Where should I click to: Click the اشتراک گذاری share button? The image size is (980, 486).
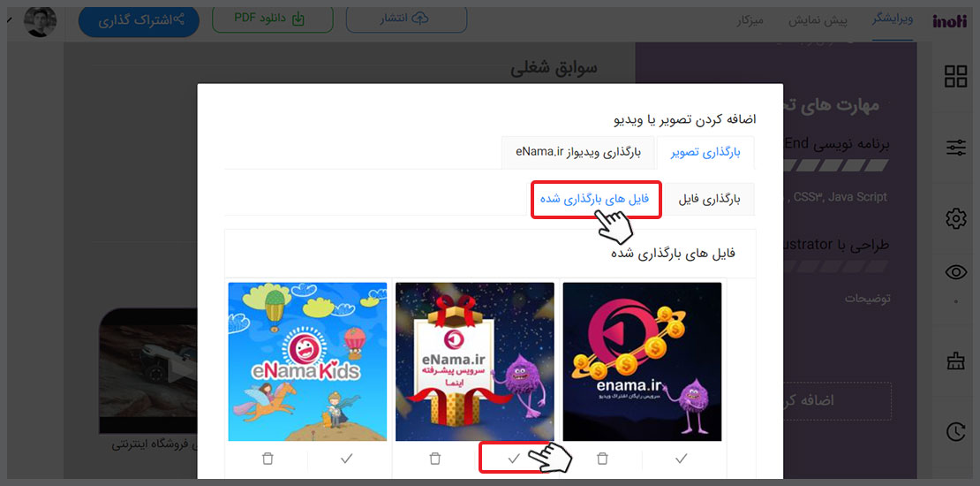139,19
